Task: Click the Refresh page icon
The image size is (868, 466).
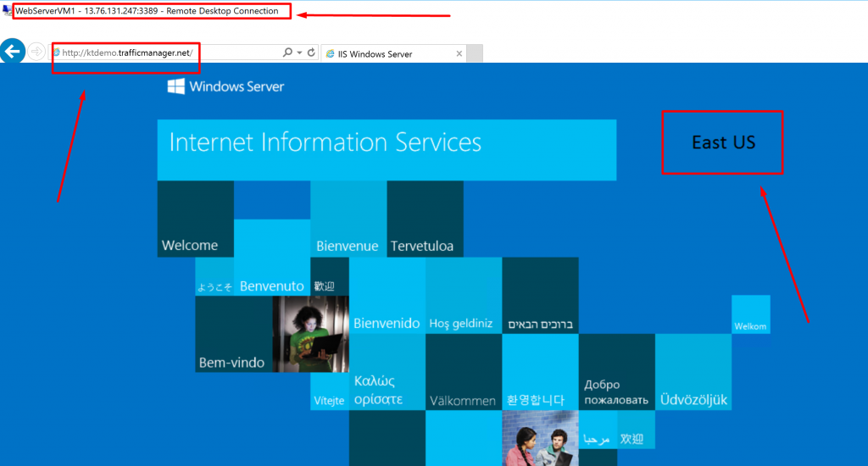Action: click(x=311, y=52)
